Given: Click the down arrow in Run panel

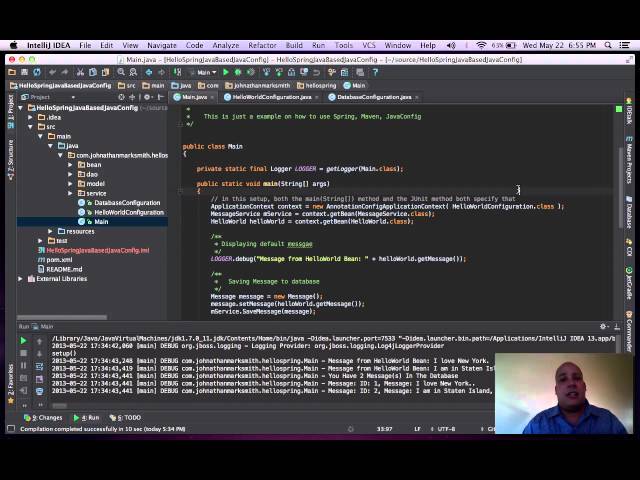Looking at the screenshot, I should tap(40, 353).
